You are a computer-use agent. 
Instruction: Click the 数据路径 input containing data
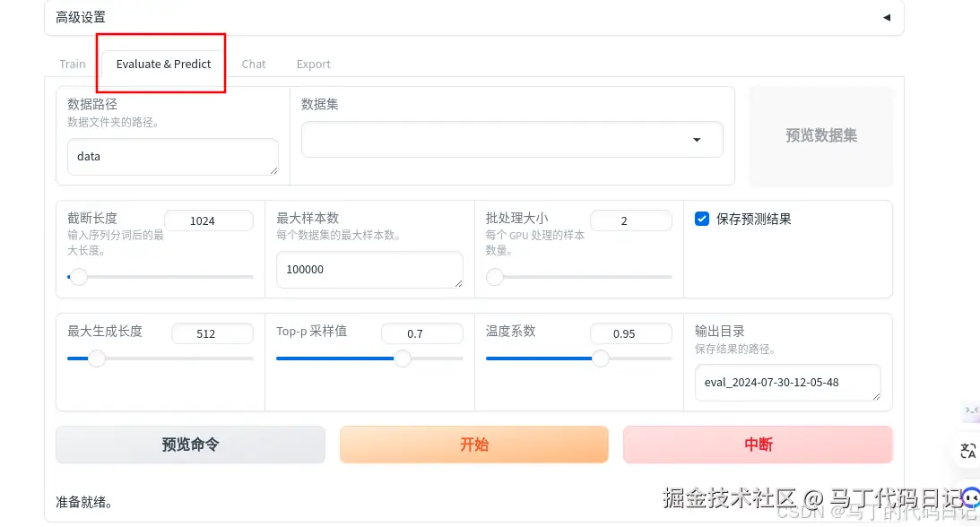[x=172, y=157]
